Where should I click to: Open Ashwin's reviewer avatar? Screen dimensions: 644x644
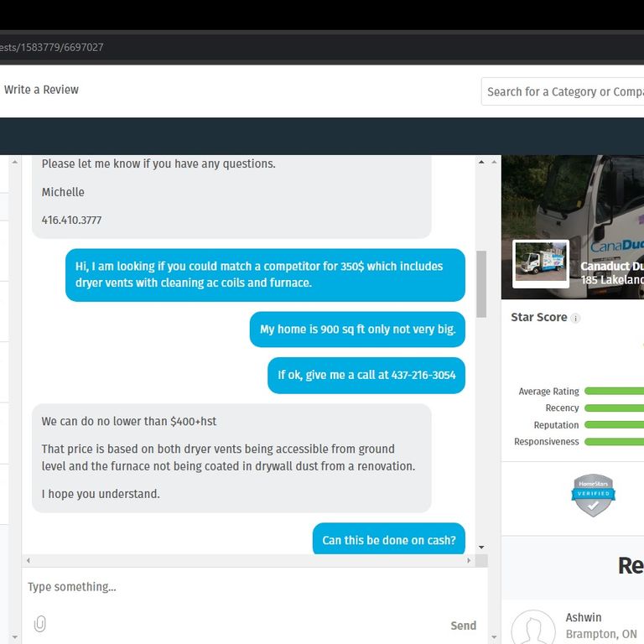coord(533,626)
